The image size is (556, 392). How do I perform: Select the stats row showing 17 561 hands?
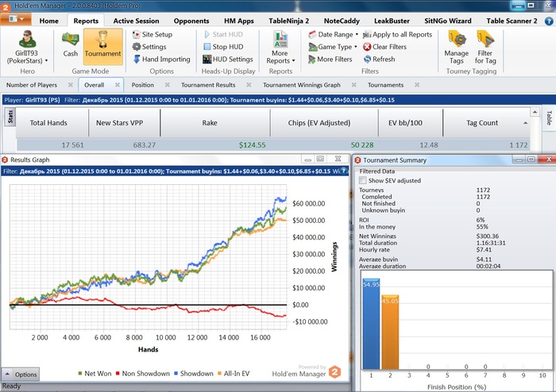[x=273, y=145]
